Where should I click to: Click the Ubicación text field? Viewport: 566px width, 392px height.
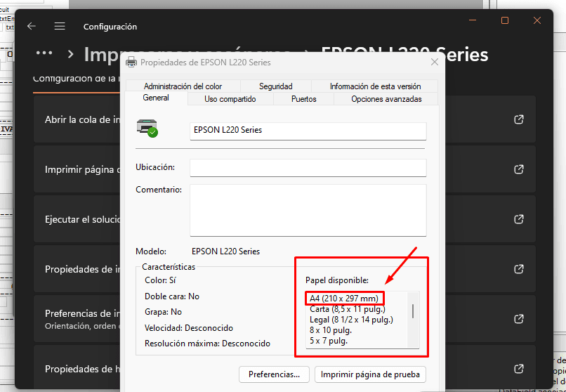(308, 168)
